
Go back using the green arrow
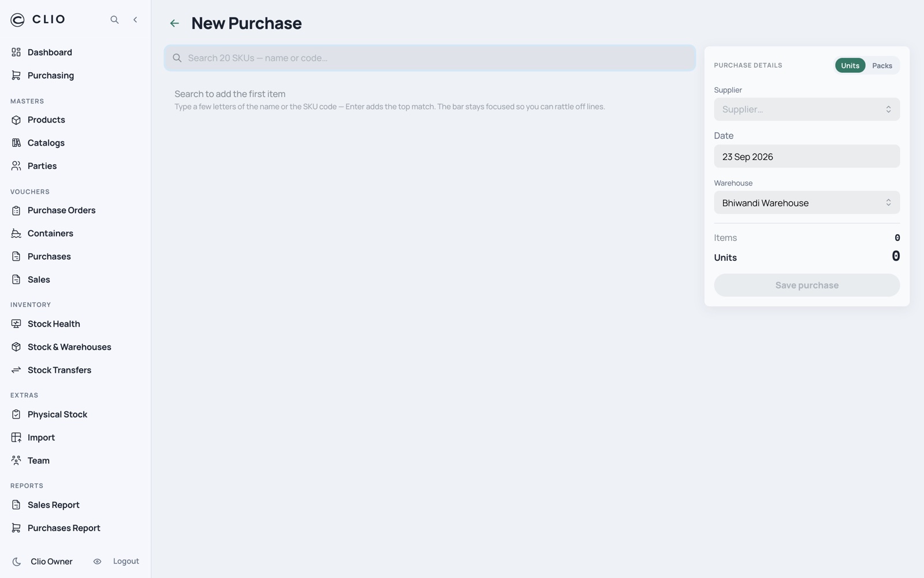tap(174, 23)
